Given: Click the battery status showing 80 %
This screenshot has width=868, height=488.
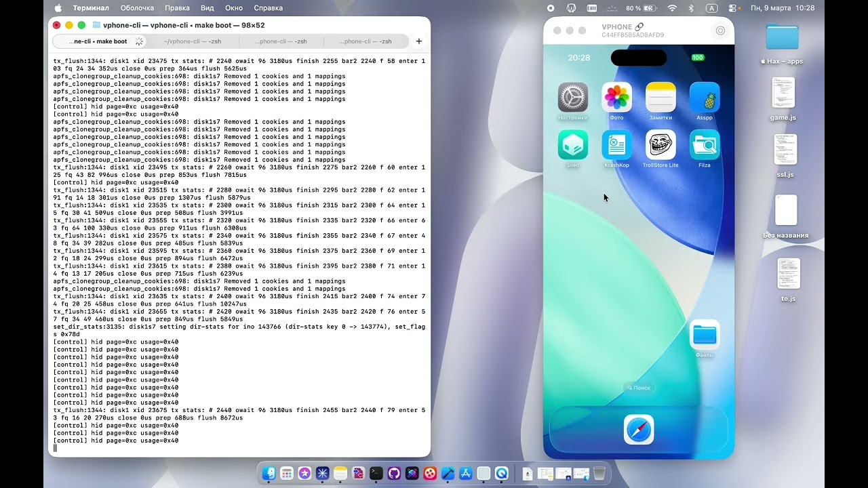Looking at the screenshot, I should pyautogui.click(x=641, y=8).
